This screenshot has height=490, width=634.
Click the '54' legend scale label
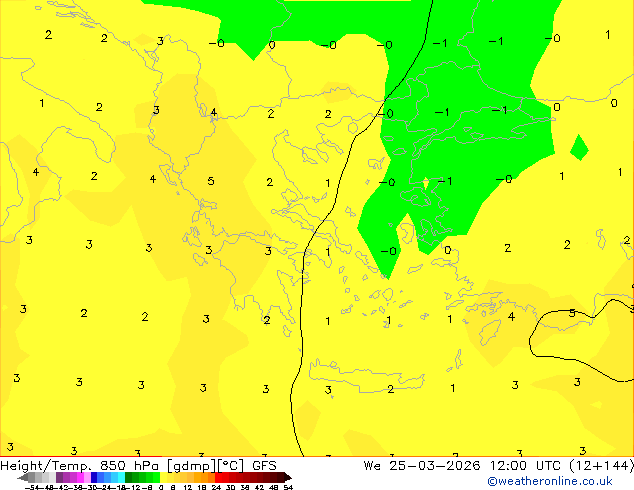coord(288,487)
